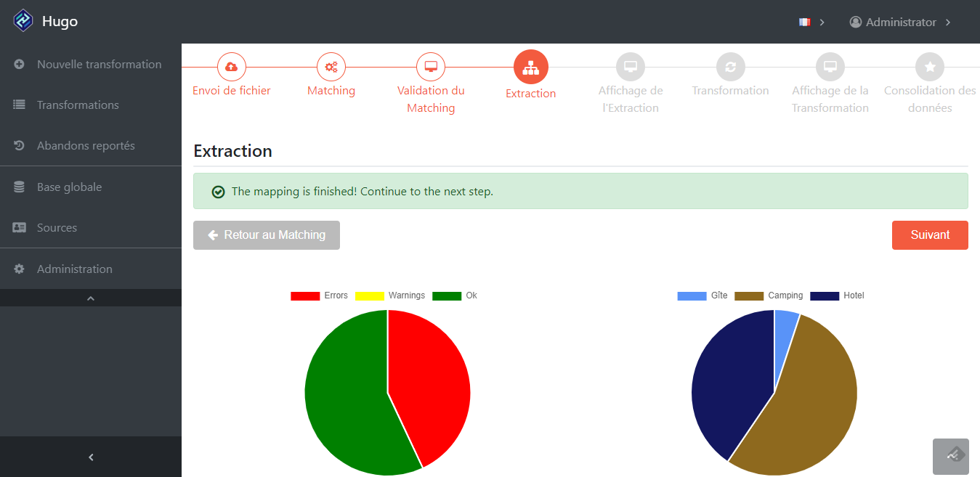Click the Matching gears step icon
Screen dimensions: 980x477
pos(331,67)
